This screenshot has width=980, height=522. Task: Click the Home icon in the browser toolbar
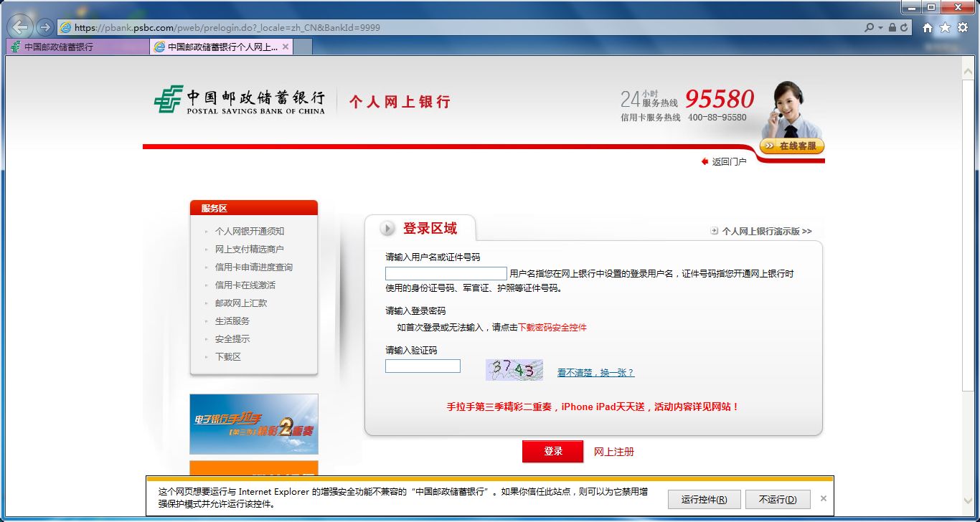pyautogui.click(x=928, y=27)
